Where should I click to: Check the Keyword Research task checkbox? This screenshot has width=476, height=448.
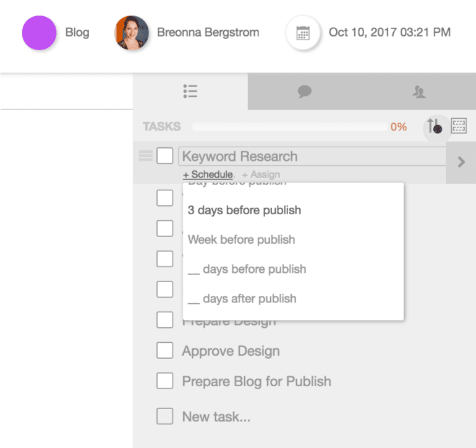tap(164, 157)
